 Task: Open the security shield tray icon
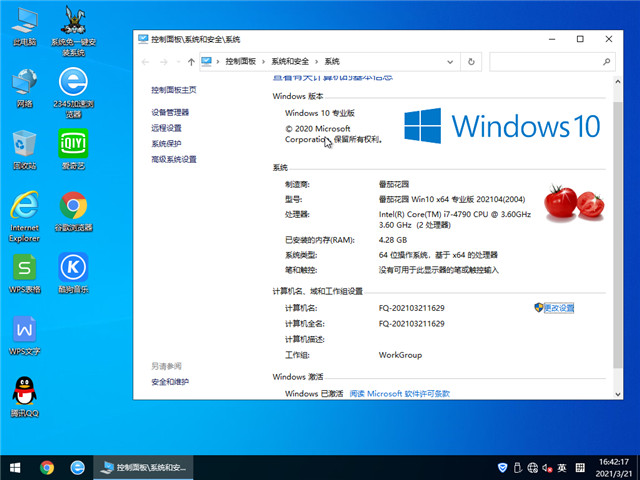[503, 467]
